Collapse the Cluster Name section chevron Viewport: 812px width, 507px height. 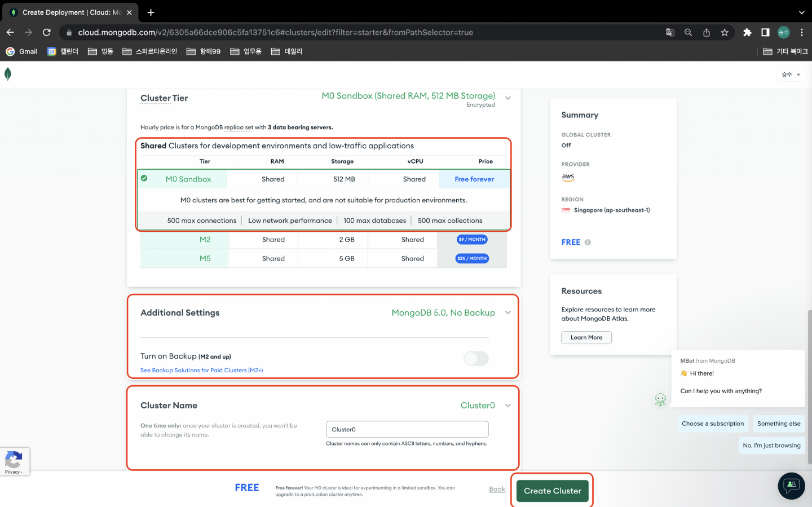tap(508, 405)
